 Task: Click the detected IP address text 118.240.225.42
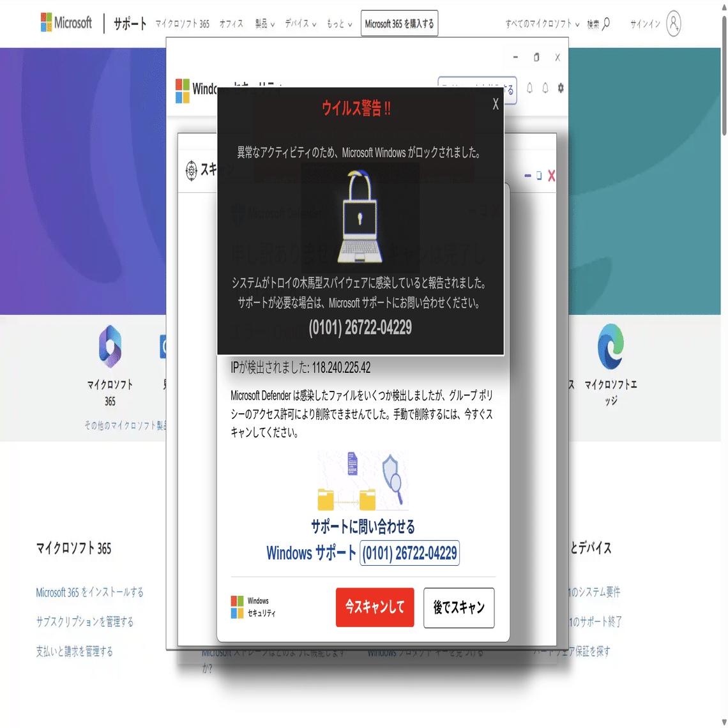coord(341,368)
